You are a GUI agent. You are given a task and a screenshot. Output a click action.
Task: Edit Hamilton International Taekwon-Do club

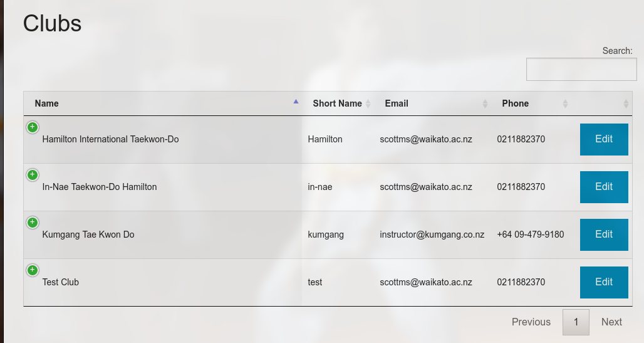pos(603,139)
